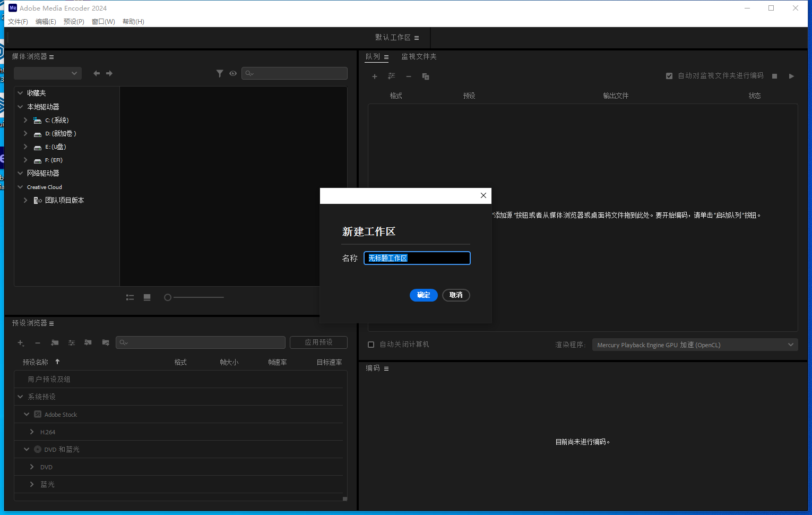This screenshot has width=812, height=515.
Task: Click the add source plus icon in Queue
Action: [375, 76]
